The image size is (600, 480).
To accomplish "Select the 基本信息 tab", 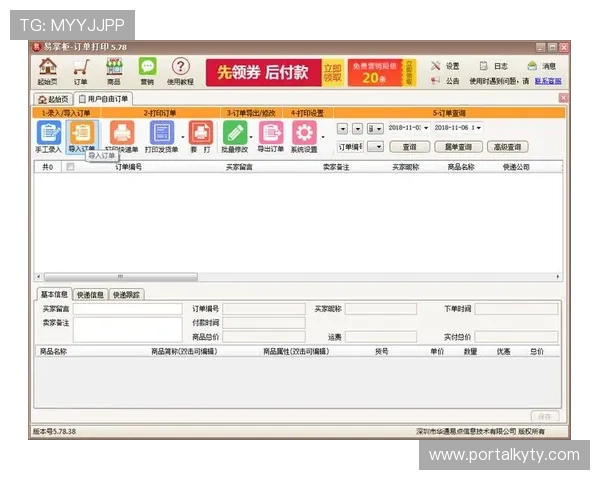I will (54, 294).
